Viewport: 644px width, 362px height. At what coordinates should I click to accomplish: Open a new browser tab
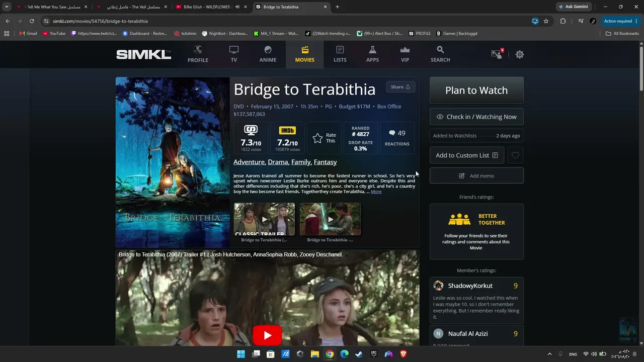click(x=337, y=7)
